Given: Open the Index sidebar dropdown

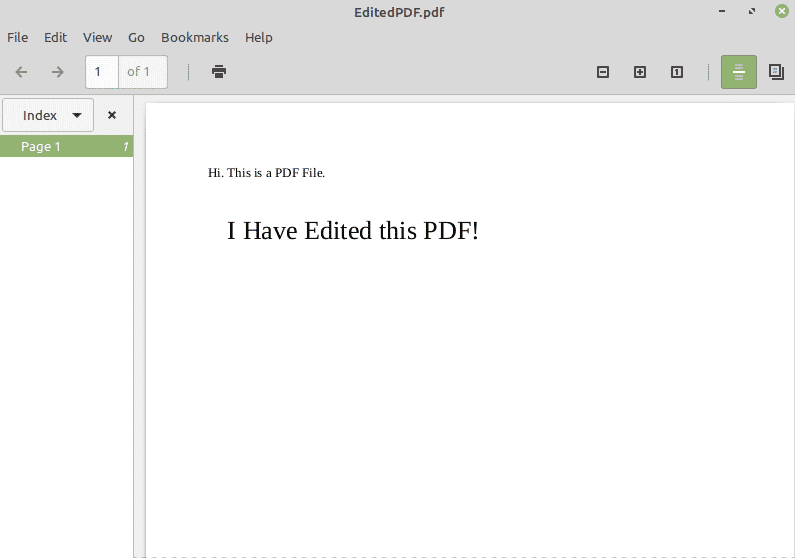Looking at the screenshot, I should [48, 115].
